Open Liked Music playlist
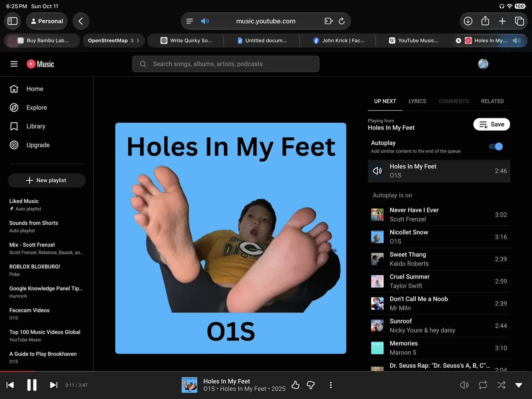This screenshot has width=532, height=399. click(47, 205)
